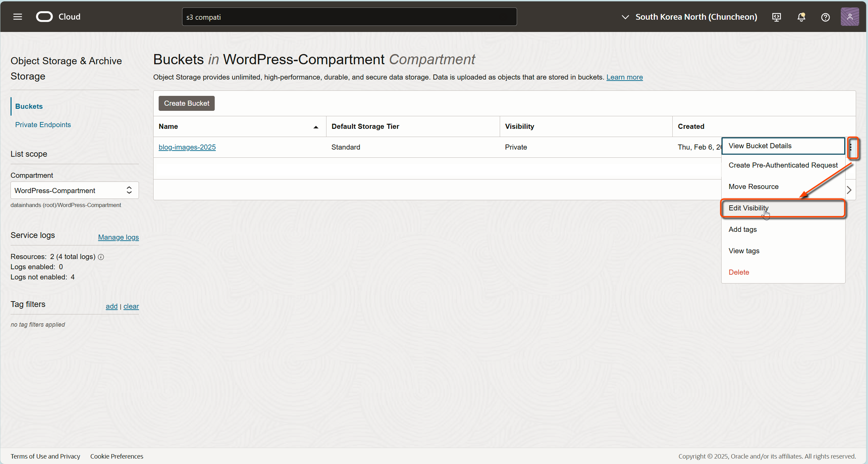Sort buckets by Name column arrow

coord(316,127)
